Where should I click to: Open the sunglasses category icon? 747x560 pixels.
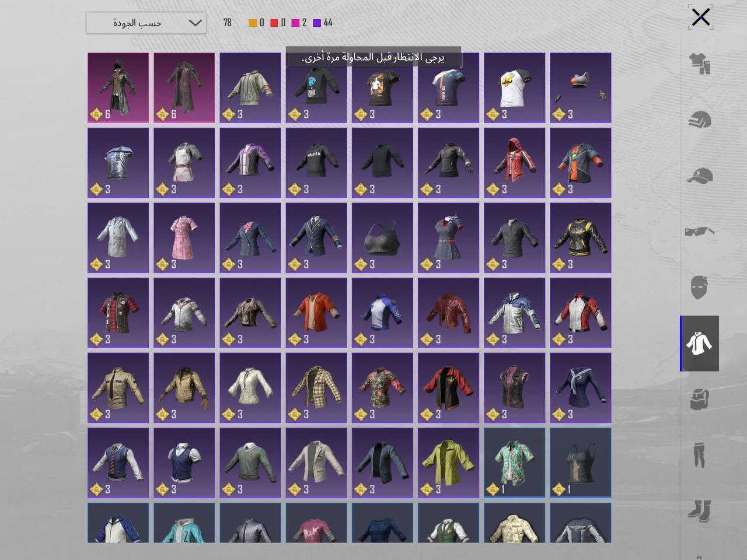coord(699,231)
